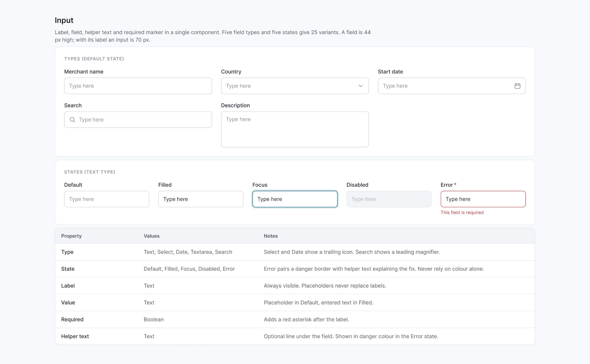Click the 'Label' property cell in table
590x364 pixels.
pos(68,286)
